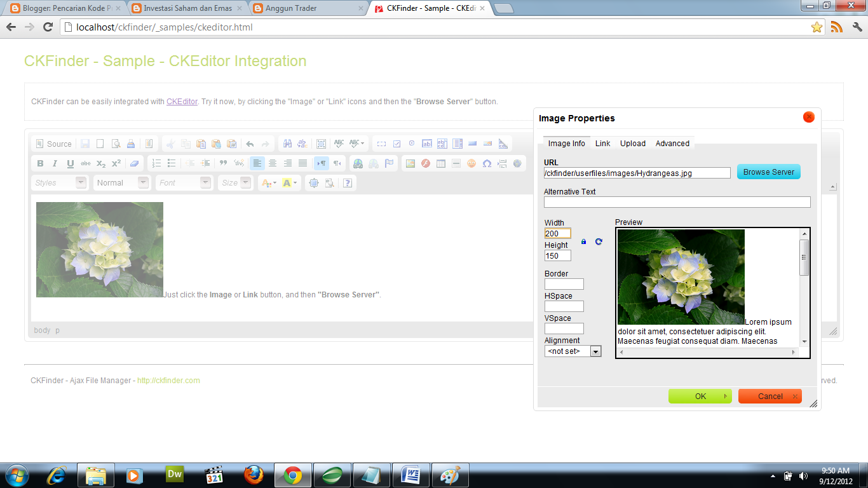Toggle the Show Blocks button
The width and height of the screenshot is (868, 488).
coord(329,183)
